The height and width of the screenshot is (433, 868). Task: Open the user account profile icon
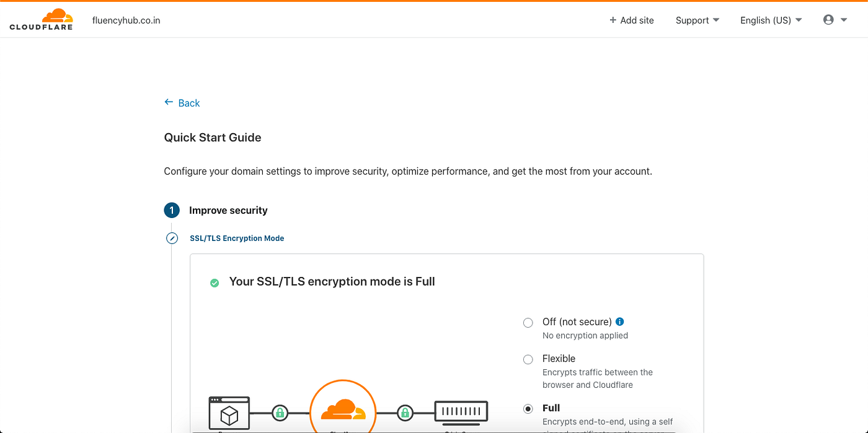[x=828, y=19]
